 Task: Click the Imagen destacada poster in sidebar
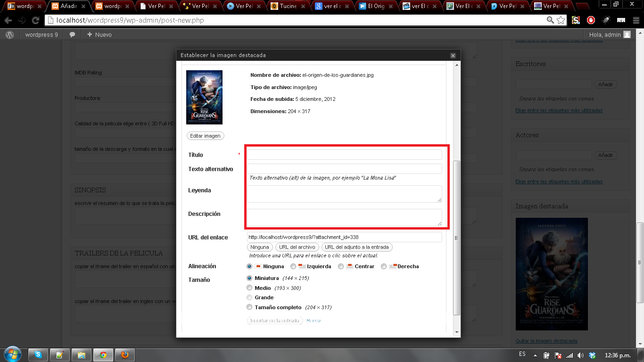pos(552,274)
